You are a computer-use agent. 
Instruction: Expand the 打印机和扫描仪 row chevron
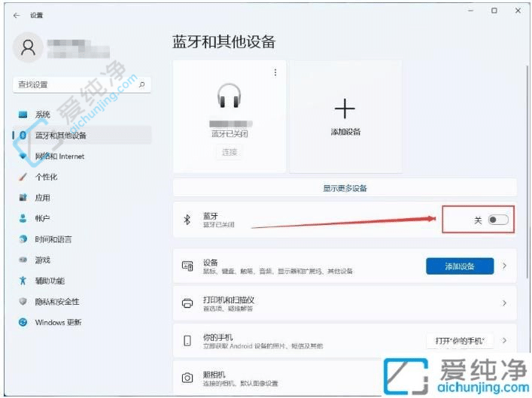pos(504,303)
